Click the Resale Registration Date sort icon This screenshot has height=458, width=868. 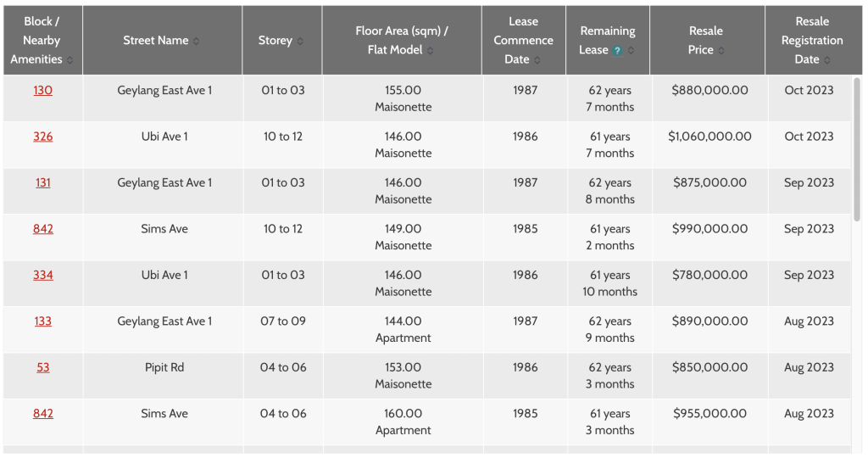827,60
